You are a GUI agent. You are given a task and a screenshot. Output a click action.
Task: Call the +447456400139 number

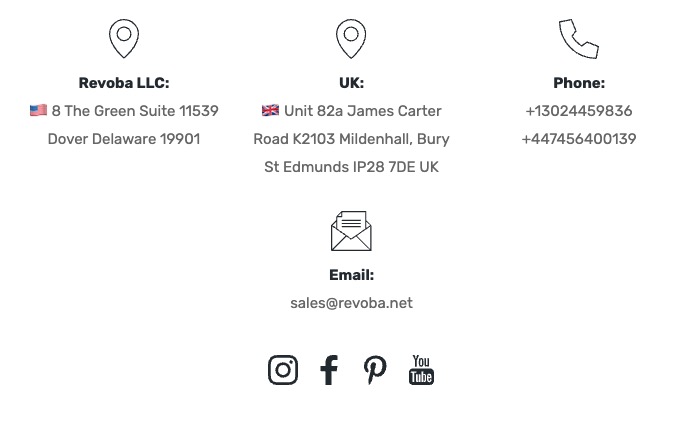click(x=579, y=139)
